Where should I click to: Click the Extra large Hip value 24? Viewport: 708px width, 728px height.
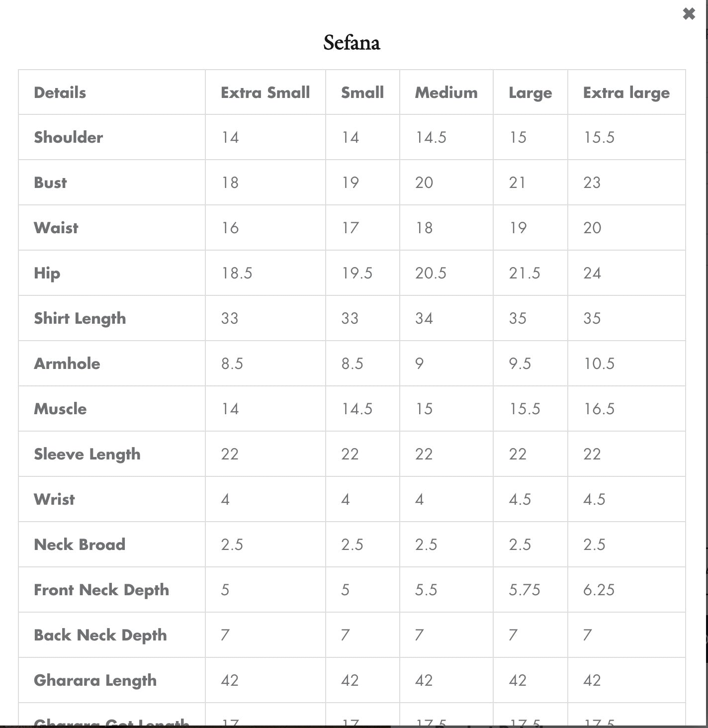click(x=592, y=273)
